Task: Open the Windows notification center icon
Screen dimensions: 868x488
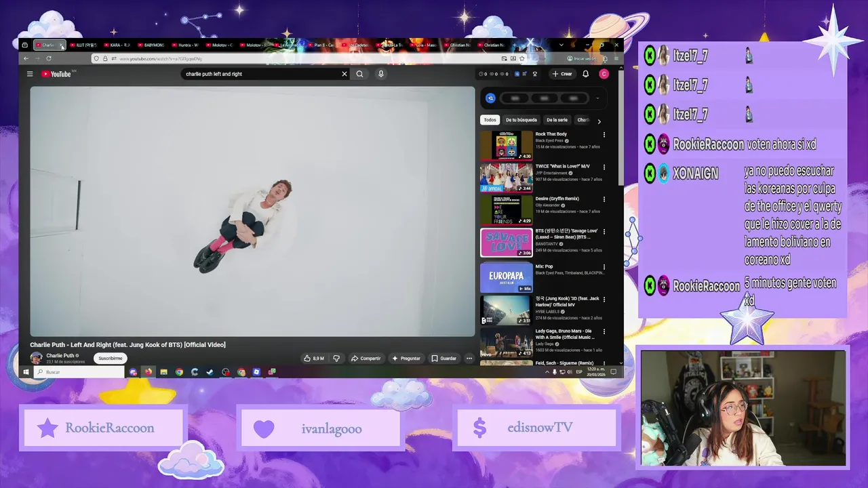Action: (x=614, y=372)
